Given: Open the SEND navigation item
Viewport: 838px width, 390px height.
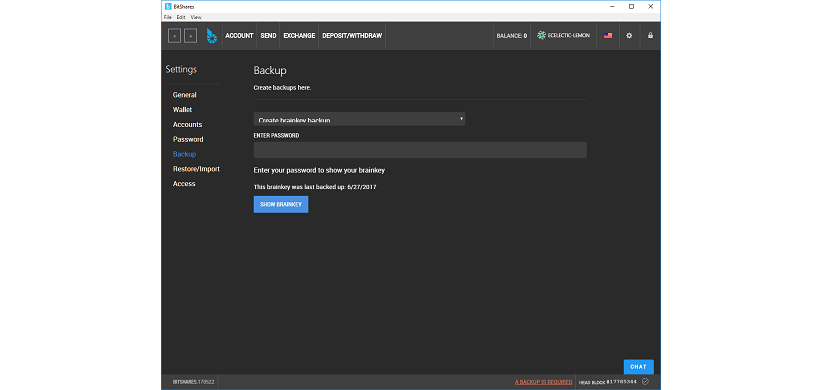Looking at the screenshot, I should 268,36.
